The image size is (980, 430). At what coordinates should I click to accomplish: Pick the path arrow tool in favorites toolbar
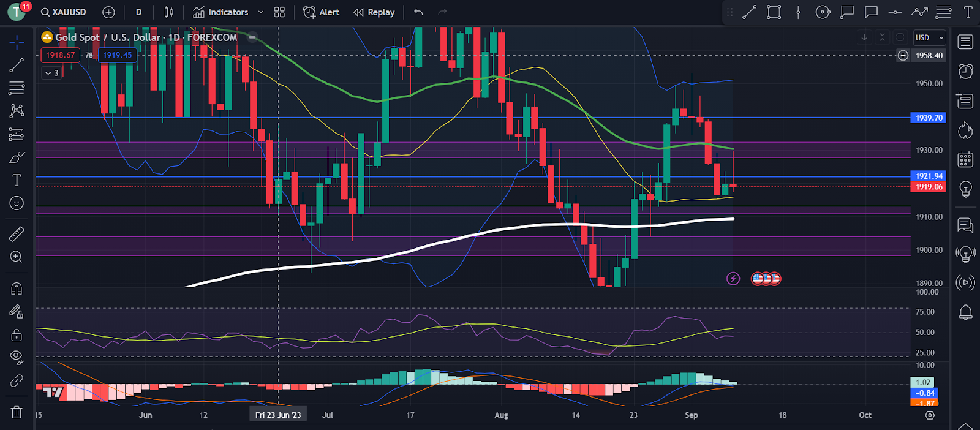point(919,12)
